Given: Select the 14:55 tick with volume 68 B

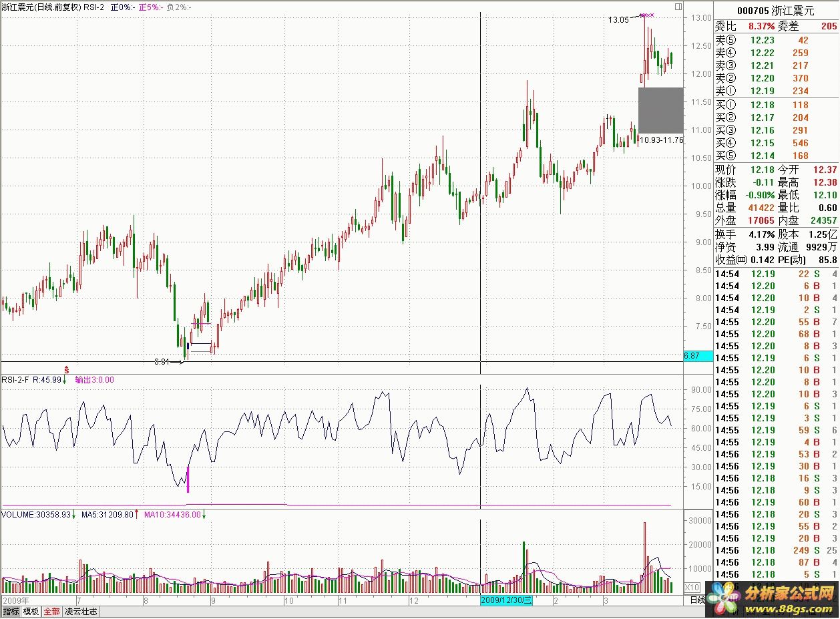Looking at the screenshot, I should (x=776, y=334).
